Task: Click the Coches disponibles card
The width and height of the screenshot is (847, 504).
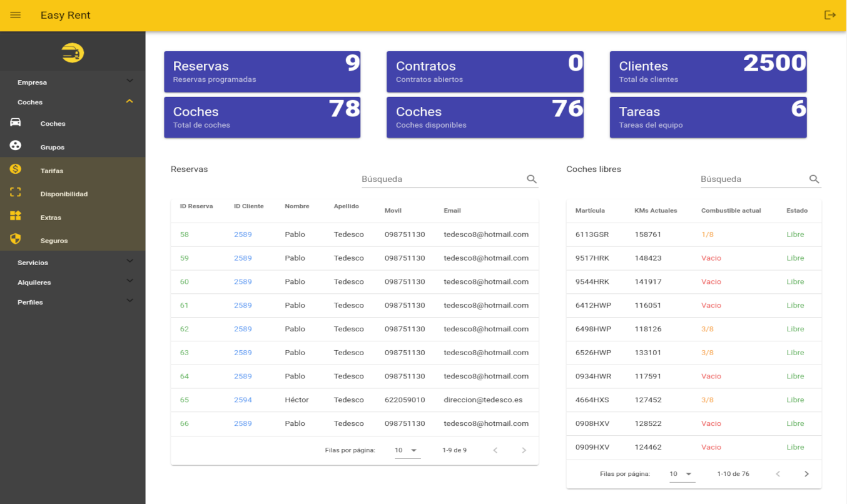Action: click(x=485, y=118)
